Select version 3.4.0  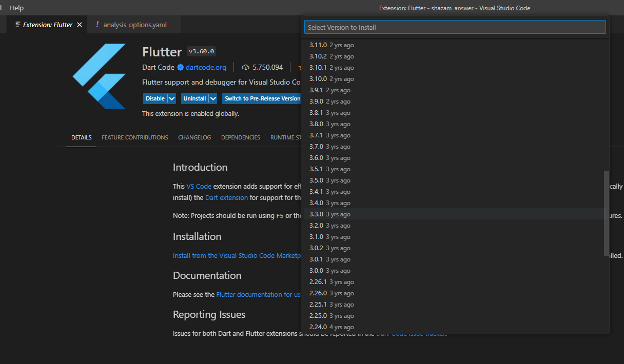pyautogui.click(x=455, y=203)
